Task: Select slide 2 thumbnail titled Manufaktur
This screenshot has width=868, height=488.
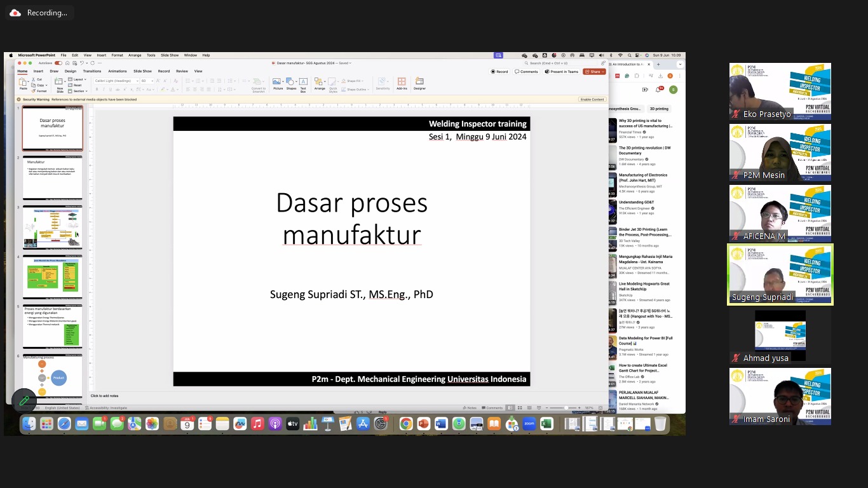Action: (x=53, y=178)
